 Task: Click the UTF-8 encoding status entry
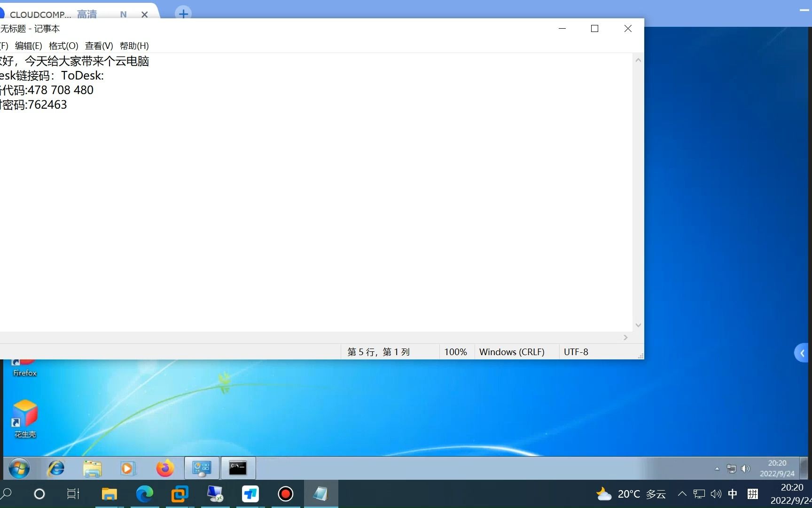point(576,352)
